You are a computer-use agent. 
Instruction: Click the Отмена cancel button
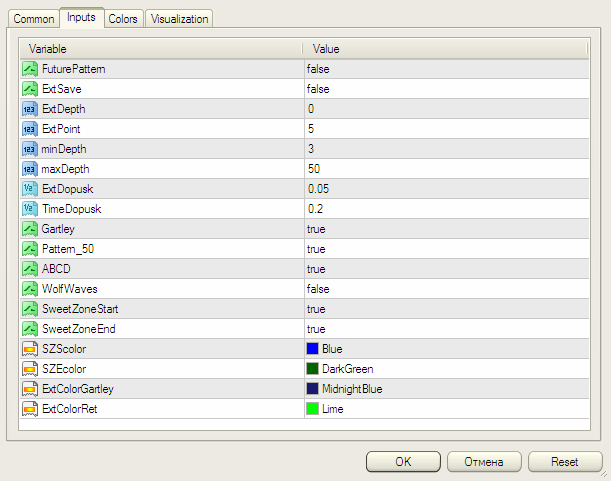click(x=484, y=462)
